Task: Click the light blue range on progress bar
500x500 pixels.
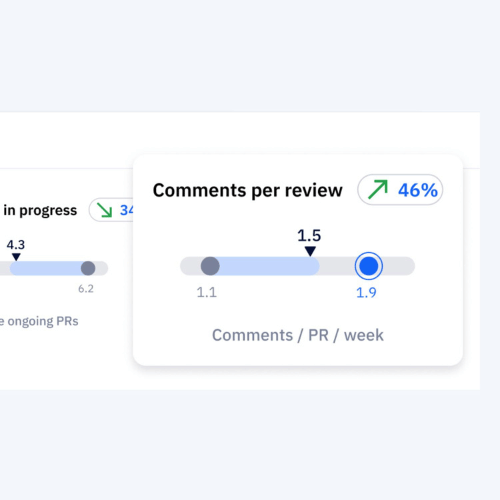Action: coord(48,268)
